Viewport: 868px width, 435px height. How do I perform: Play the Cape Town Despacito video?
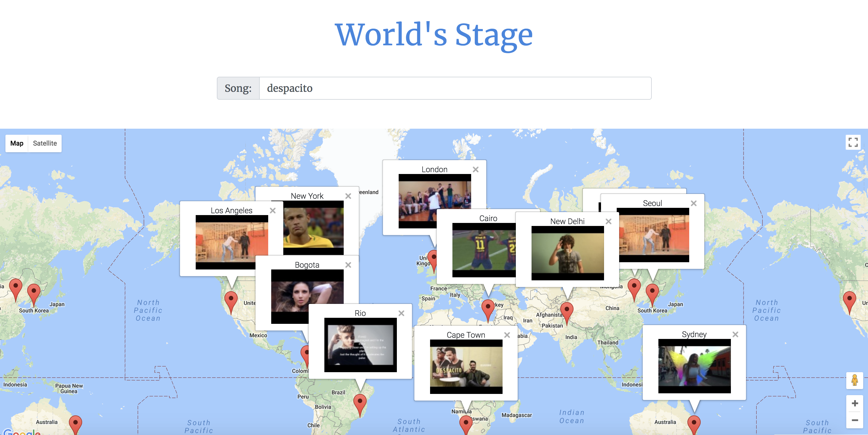click(x=466, y=367)
